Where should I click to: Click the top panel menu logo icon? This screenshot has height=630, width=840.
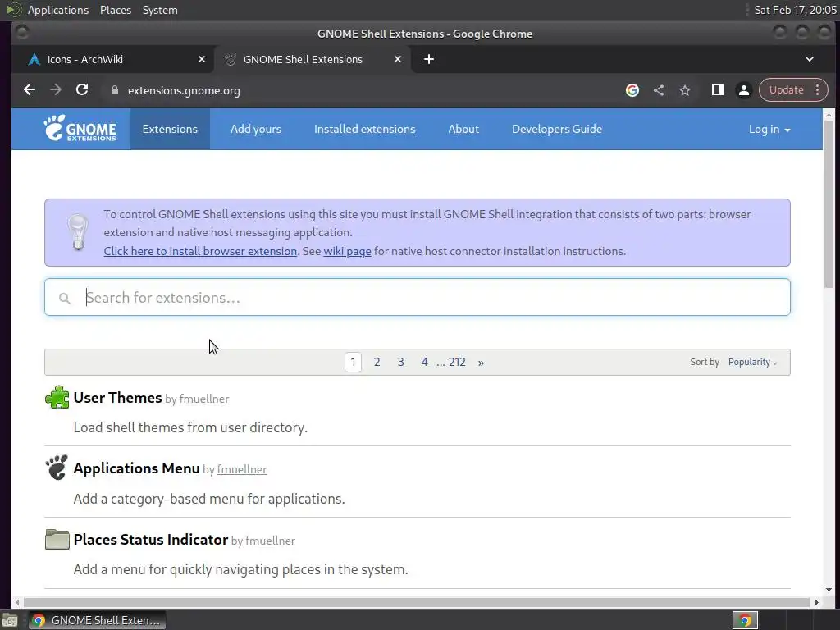click(x=13, y=10)
